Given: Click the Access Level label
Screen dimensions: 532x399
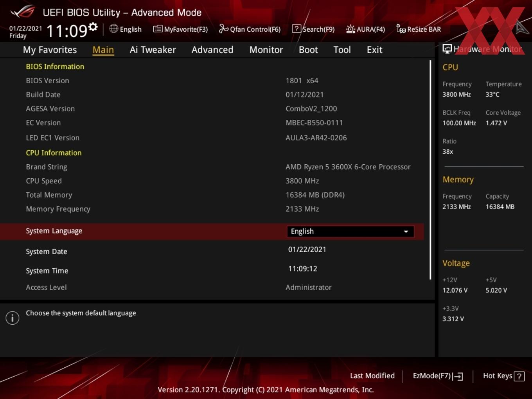Looking at the screenshot, I should (46, 287).
